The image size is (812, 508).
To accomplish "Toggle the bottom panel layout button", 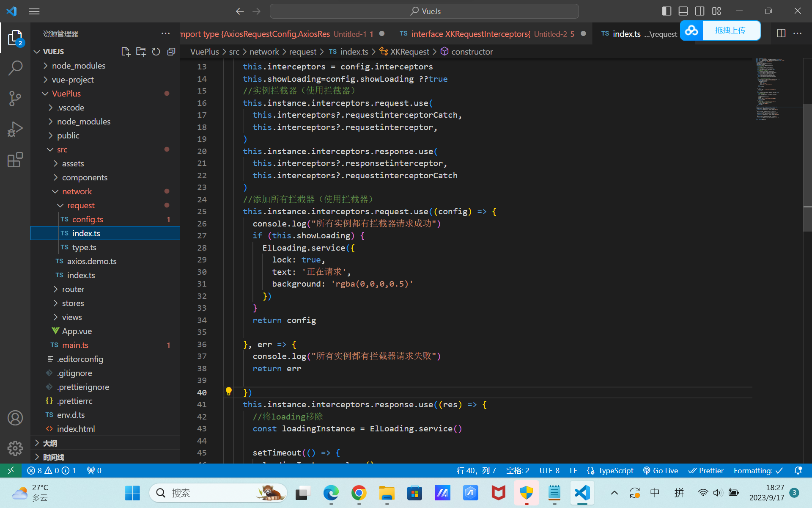I will tap(683, 11).
